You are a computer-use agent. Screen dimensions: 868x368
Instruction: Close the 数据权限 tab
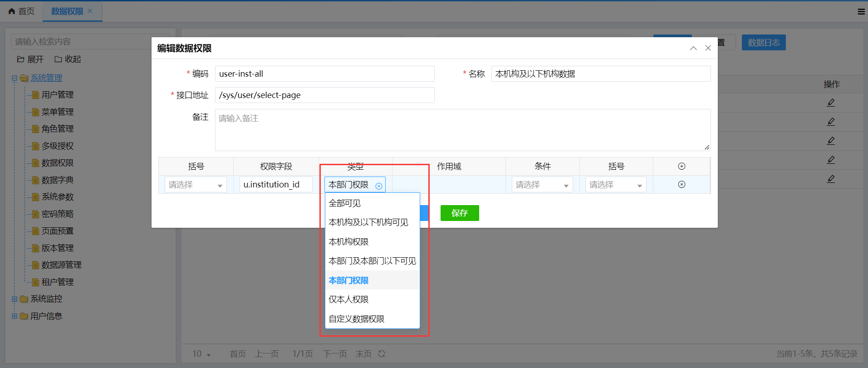point(90,11)
